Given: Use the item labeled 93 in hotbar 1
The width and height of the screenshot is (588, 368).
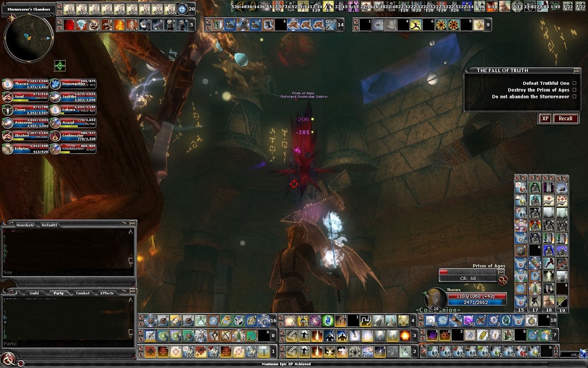Looking at the screenshot, I should (213, 352).
